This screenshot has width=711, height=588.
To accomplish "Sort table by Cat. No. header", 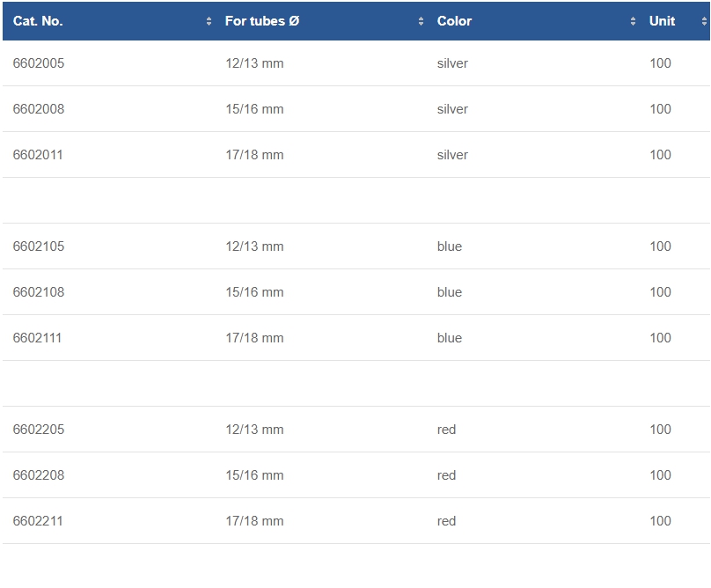I will [38, 21].
